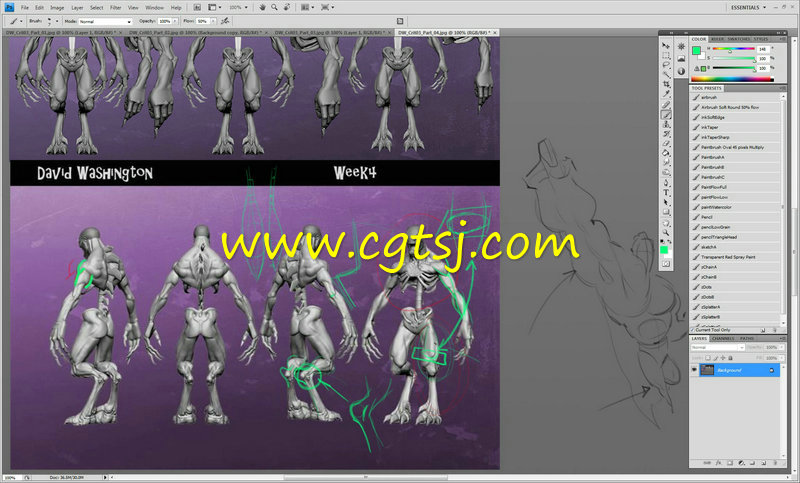Toggle lock position
The height and width of the screenshot is (483, 800).
(723, 358)
